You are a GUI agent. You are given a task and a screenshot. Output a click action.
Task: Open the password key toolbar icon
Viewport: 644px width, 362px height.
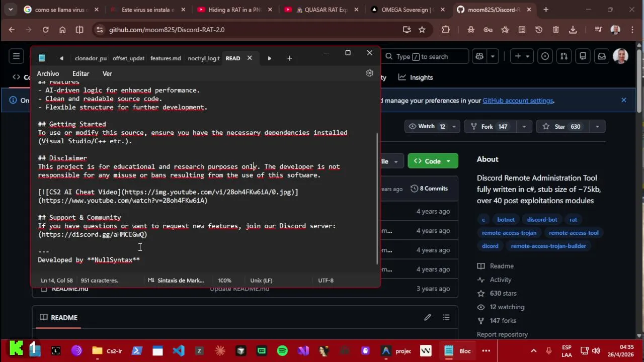point(488,30)
